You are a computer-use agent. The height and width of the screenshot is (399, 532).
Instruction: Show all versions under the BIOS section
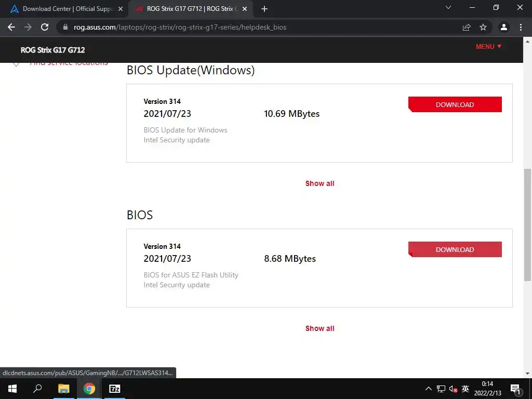(320, 328)
